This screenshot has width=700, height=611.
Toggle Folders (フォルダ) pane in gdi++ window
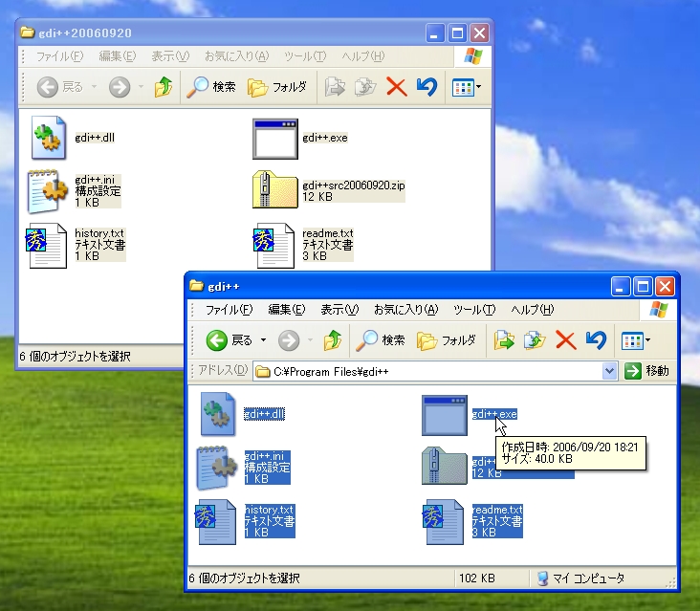tap(446, 340)
